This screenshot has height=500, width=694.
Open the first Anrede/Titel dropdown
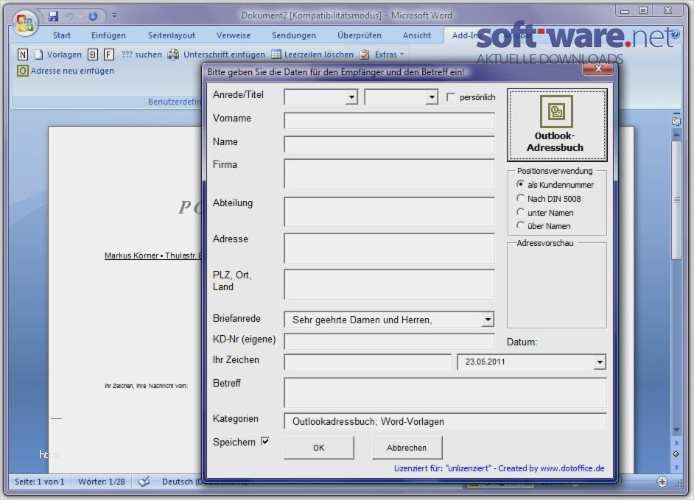(x=351, y=97)
